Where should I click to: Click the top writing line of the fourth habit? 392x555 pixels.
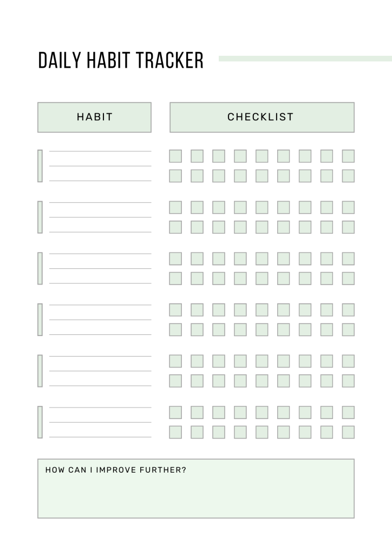point(100,304)
